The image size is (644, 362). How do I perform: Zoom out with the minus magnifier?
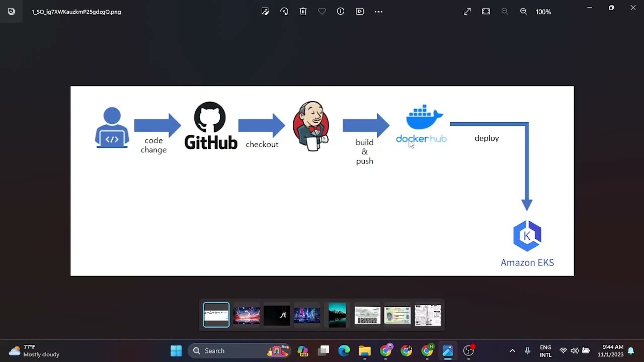click(505, 12)
